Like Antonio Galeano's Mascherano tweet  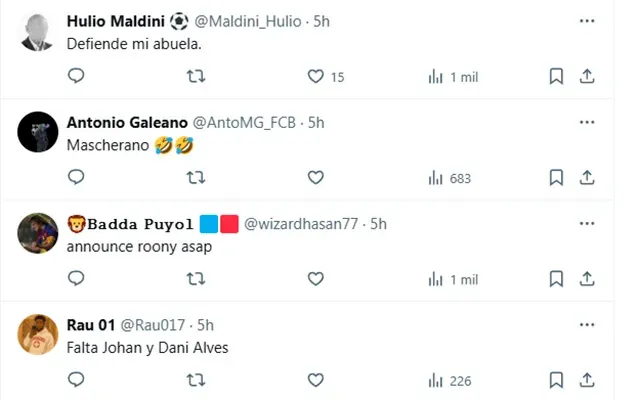point(316,178)
